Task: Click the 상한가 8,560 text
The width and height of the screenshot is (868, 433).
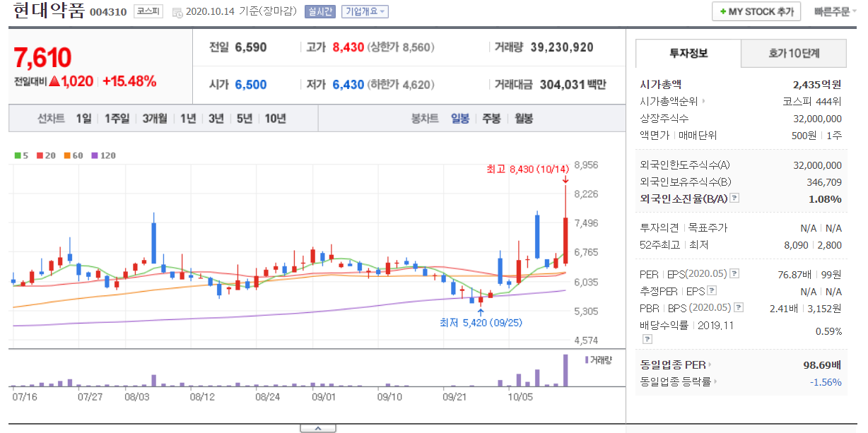Action: click(401, 47)
